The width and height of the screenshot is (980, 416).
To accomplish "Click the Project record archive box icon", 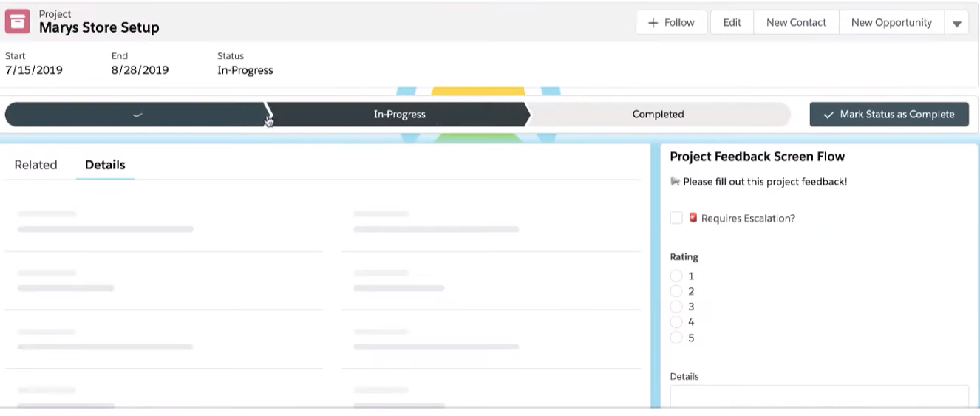I will pyautogui.click(x=18, y=22).
